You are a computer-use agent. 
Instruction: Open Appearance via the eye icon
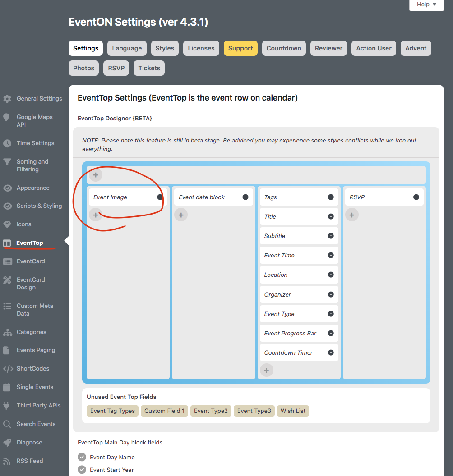point(7,188)
